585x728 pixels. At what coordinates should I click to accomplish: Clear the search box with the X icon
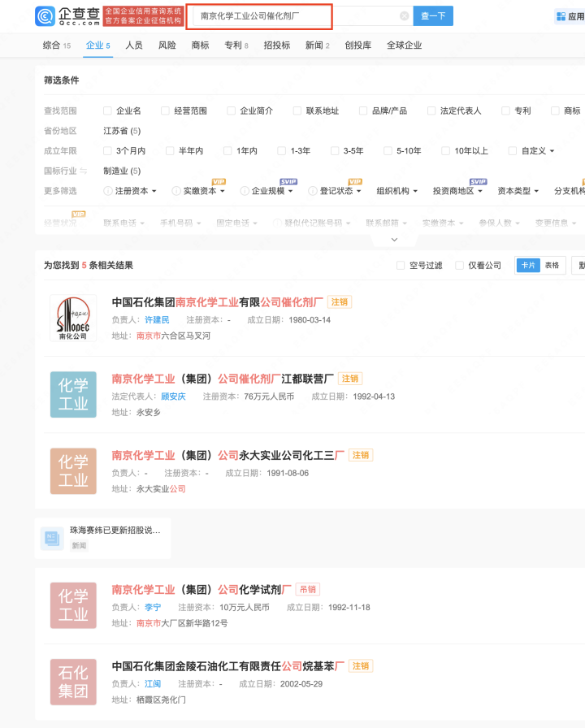(x=405, y=16)
